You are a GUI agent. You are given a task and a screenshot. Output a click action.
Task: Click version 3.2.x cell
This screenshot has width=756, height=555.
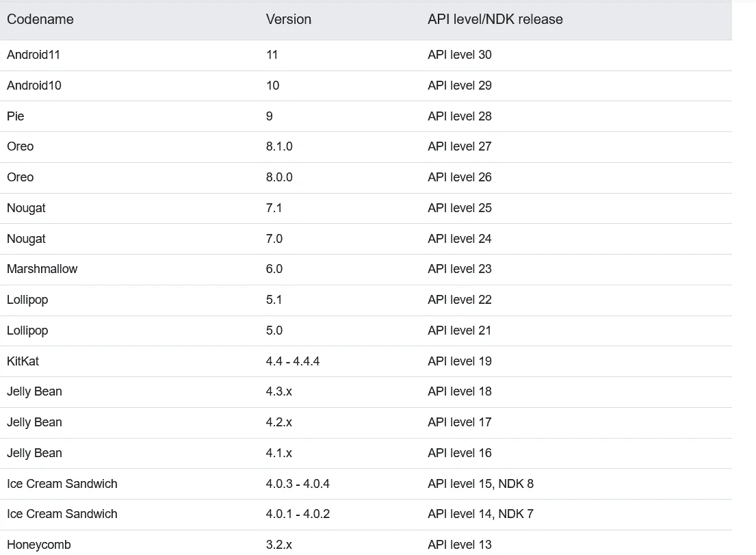278,545
